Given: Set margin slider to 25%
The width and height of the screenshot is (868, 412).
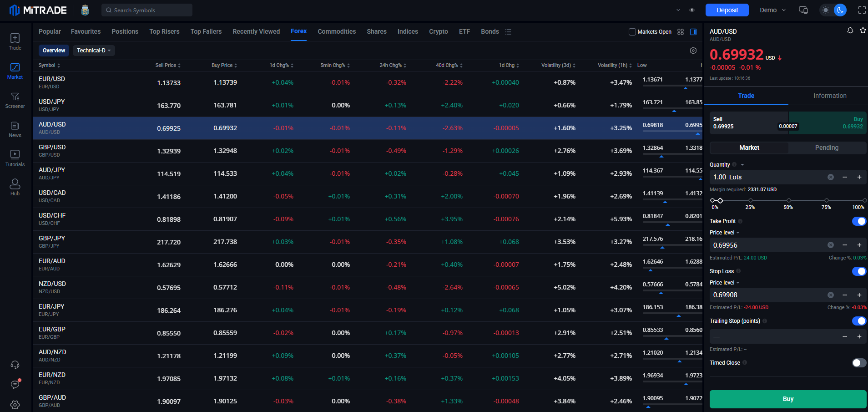Looking at the screenshot, I should click(750, 200).
